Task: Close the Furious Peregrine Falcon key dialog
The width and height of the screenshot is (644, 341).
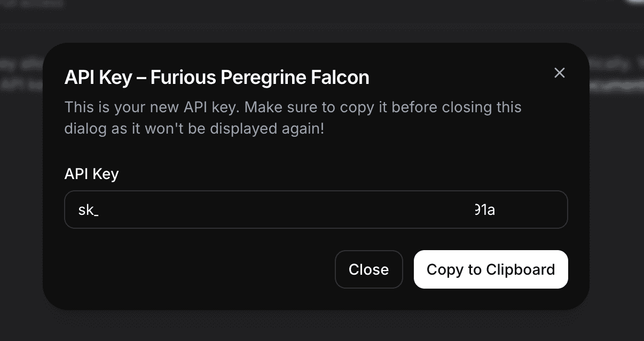Action: (369, 269)
